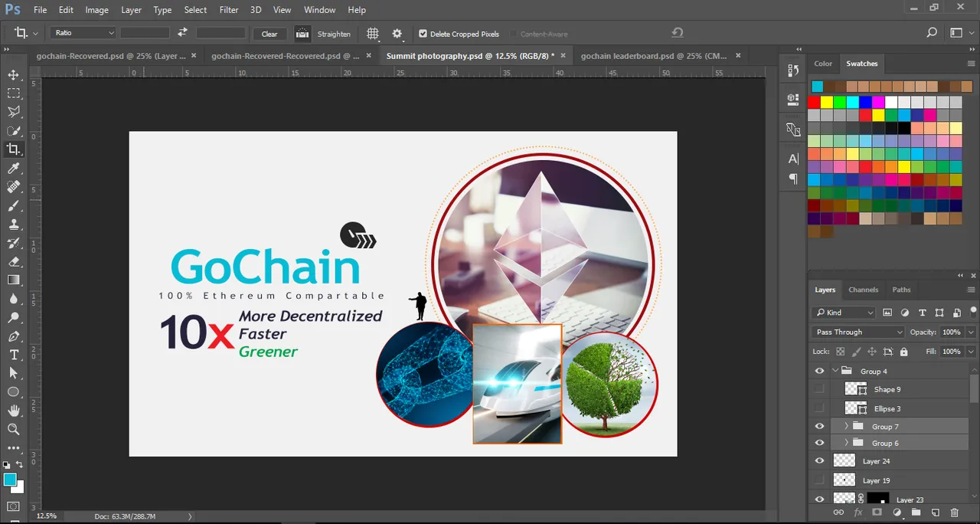The width and height of the screenshot is (980, 524).
Task: Click the Clear button
Action: coord(269,34)
